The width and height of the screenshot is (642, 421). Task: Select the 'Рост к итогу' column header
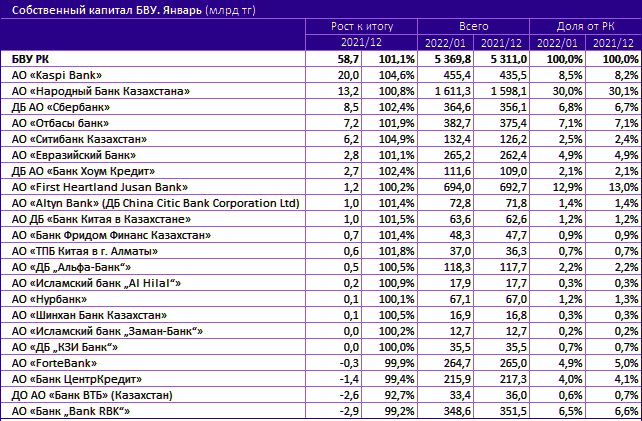362,27
